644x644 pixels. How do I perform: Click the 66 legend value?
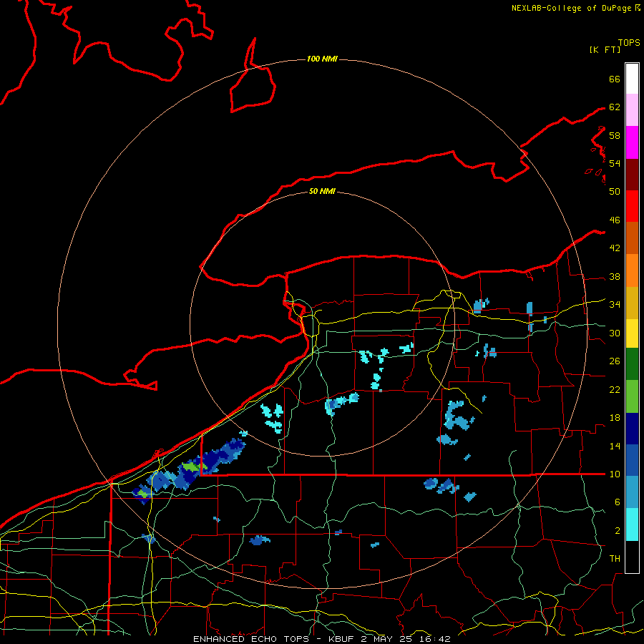click(615, 79)
